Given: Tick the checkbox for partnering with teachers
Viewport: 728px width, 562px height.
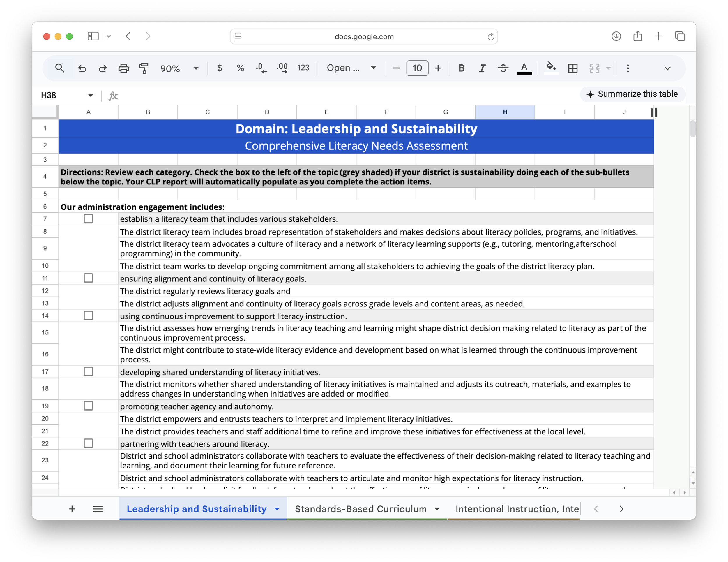Looking at the screenshot, I should pyautogui.click(x=88, y=443).
